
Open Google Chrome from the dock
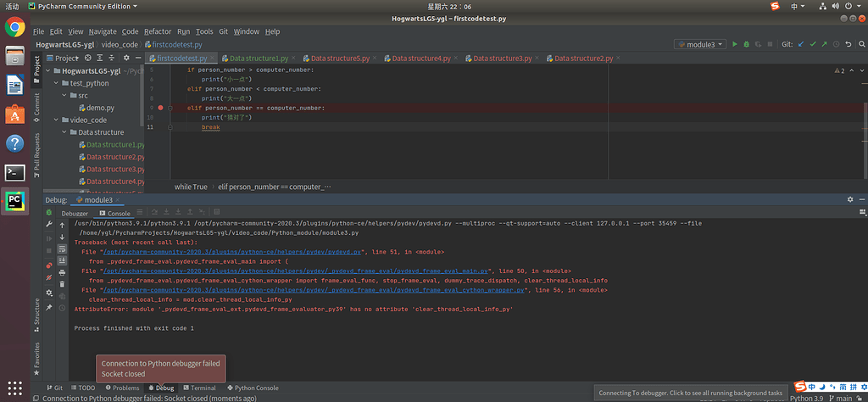coord(15,26)
